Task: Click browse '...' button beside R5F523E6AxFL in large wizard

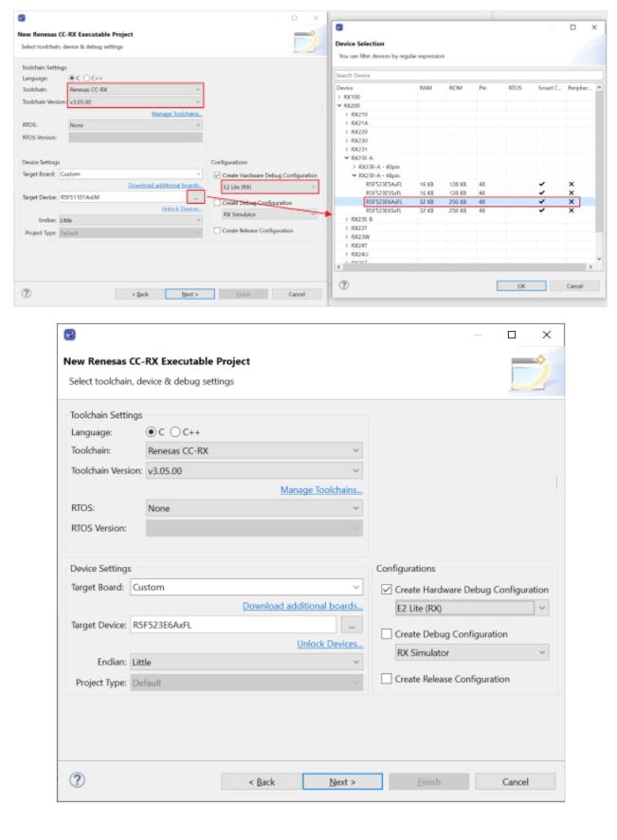Action: click(x=352, y=625)
